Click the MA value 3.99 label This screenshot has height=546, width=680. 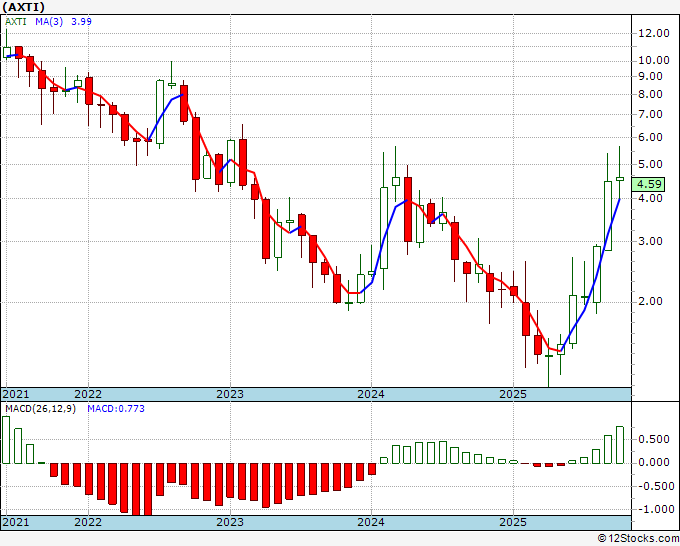(x=81, y=21)
